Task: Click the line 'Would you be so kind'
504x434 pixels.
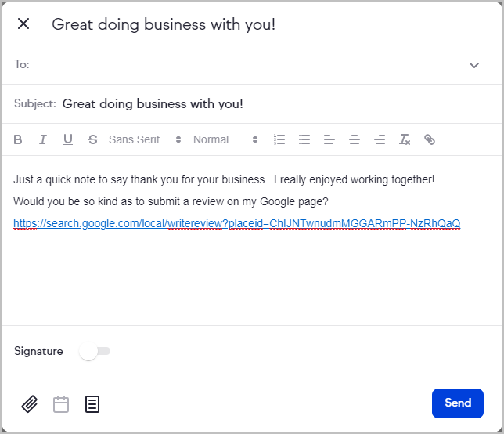Action: [171, 201]
